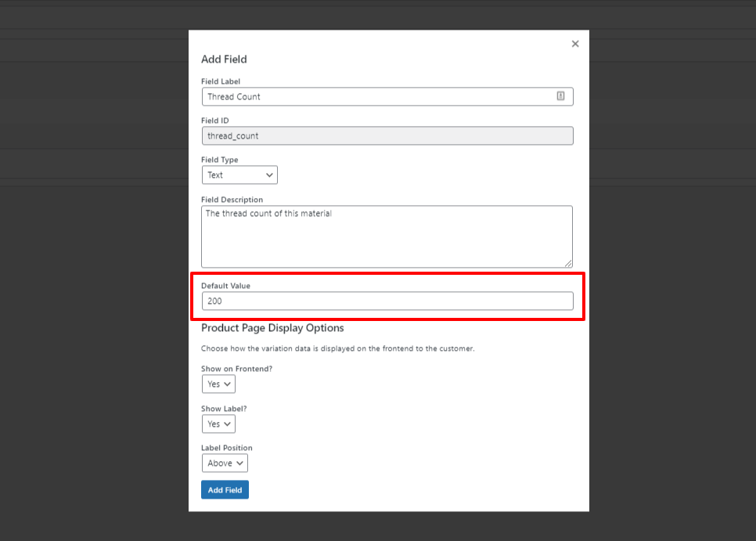This screenshot has height=541, width=756.
Task: Click the Field Label caption text
Action: [x=220, y=81]
